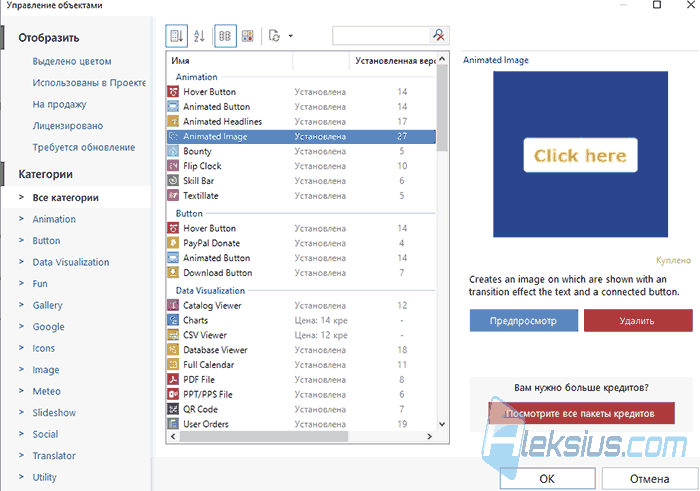The image size is (700, 491).
Task: Click the refresh objects list icon
Action: (274, 36)
